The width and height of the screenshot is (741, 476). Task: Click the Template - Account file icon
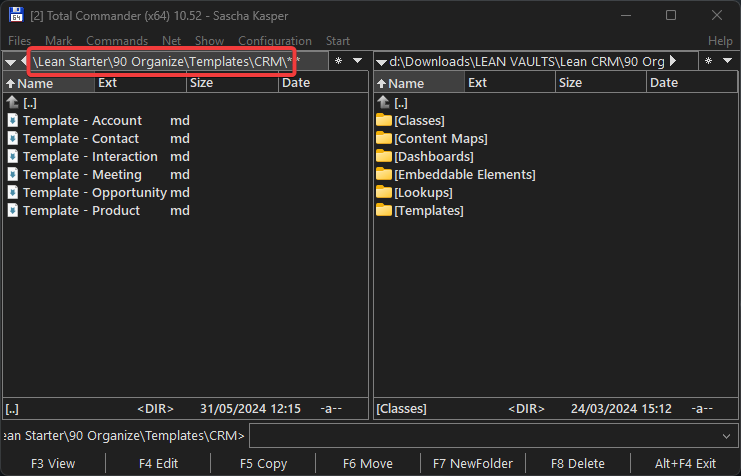click(x=13, y=121)
